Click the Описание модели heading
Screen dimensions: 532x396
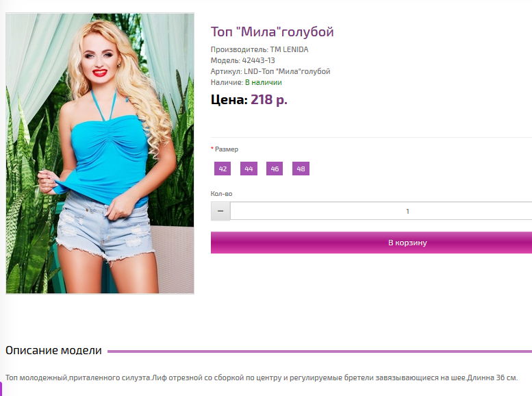coord(53,350)
